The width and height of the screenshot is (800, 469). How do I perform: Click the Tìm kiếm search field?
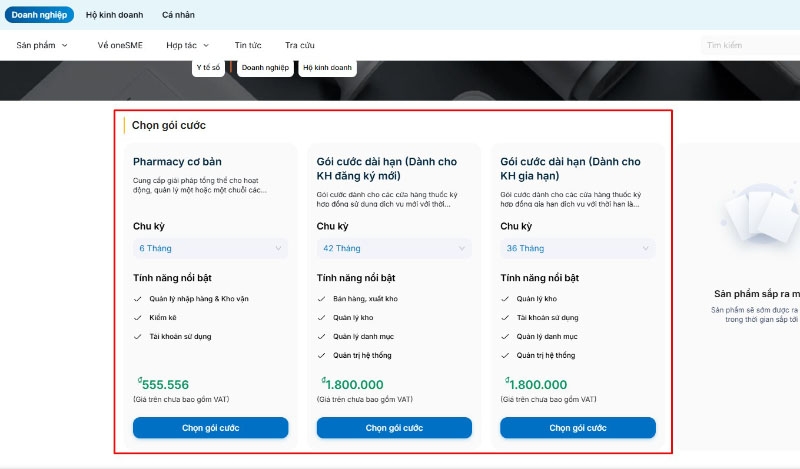(750, 45)
